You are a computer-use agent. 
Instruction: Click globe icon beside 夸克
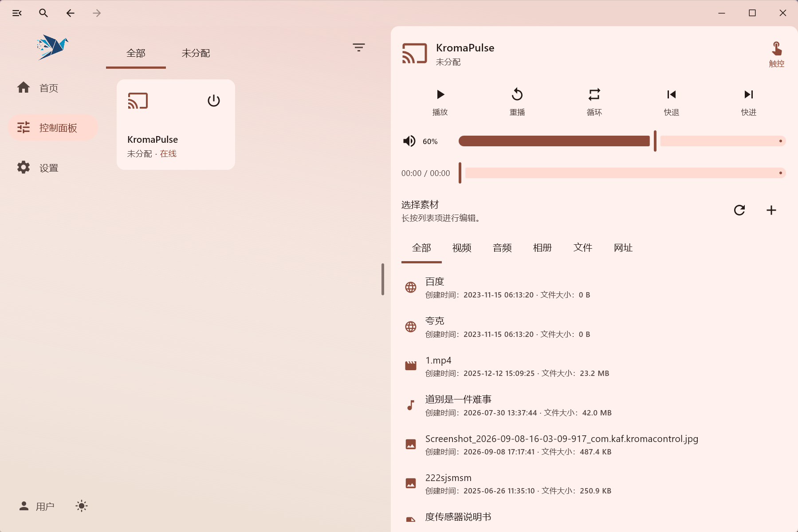click(x=411, y=327)
